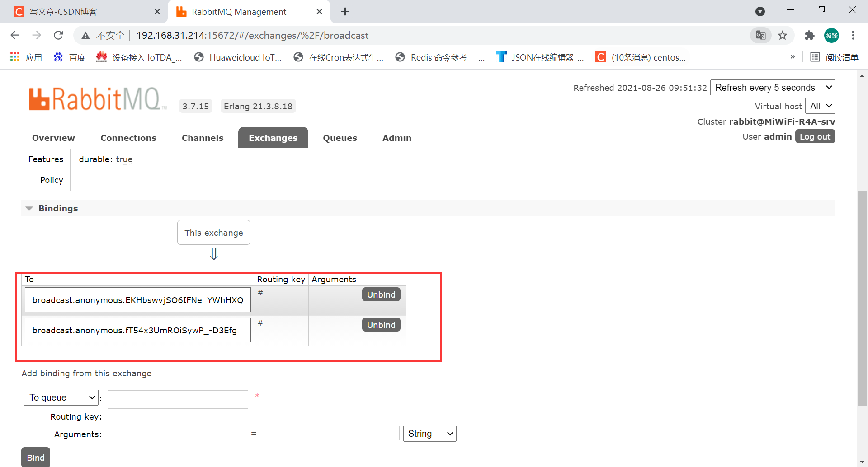
Task: Close the 写文章-CSDN博客 tab
Action: [x=157, y=12]
